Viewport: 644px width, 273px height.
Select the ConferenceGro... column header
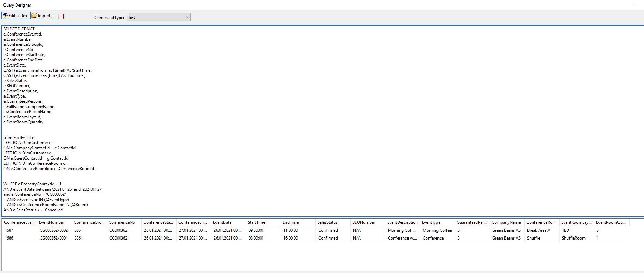point(89,222)
